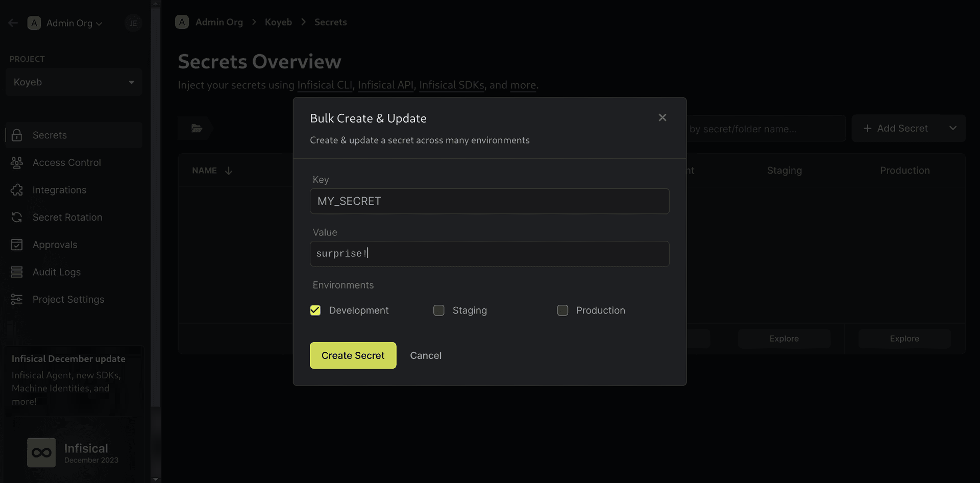The height and width of the screenshot is (483, 980).
Task: Click the Audit Logs list icon
Action: (x=17, y=272)
